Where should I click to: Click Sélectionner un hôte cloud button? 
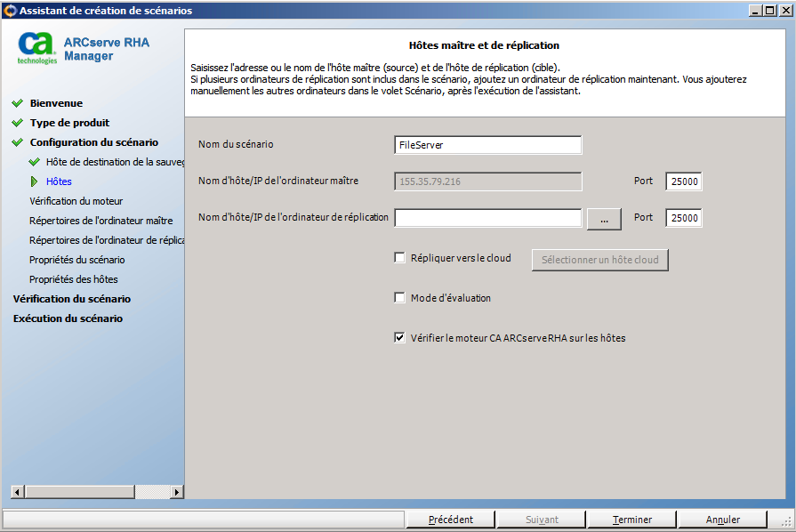[600, 260]
